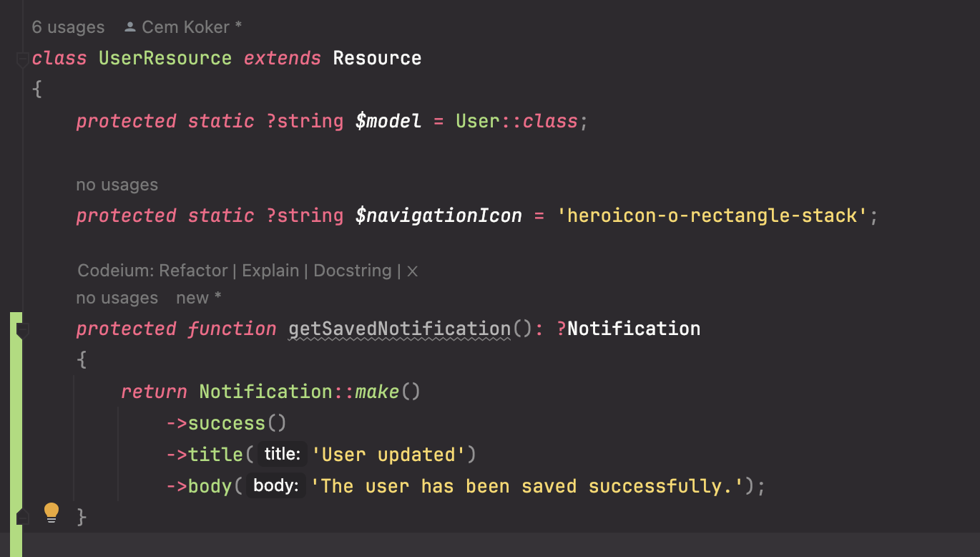Click the body: inline parameter hint

(275, 485)
